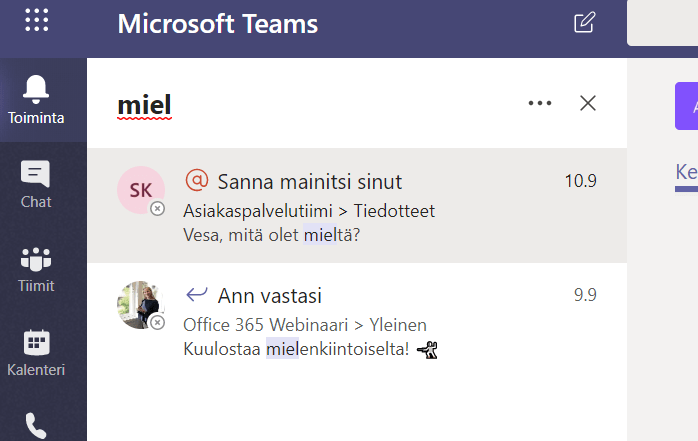Click the miel search text field

300,104
